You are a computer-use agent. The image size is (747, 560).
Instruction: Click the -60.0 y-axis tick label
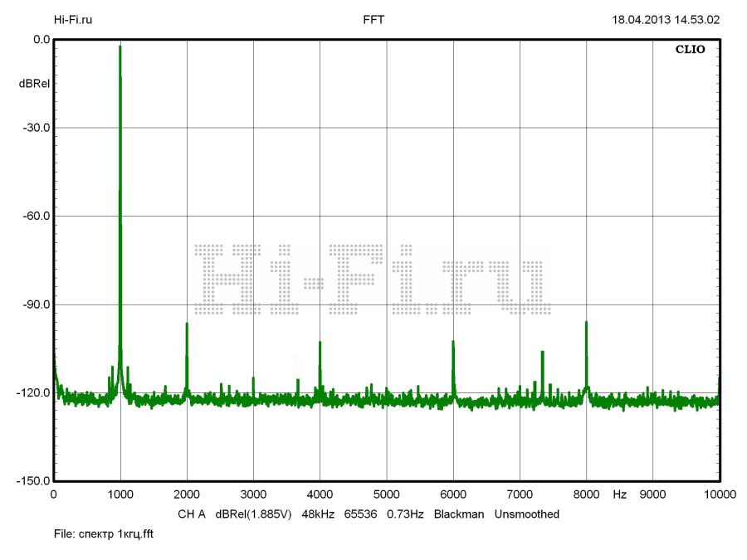(33, 217)
